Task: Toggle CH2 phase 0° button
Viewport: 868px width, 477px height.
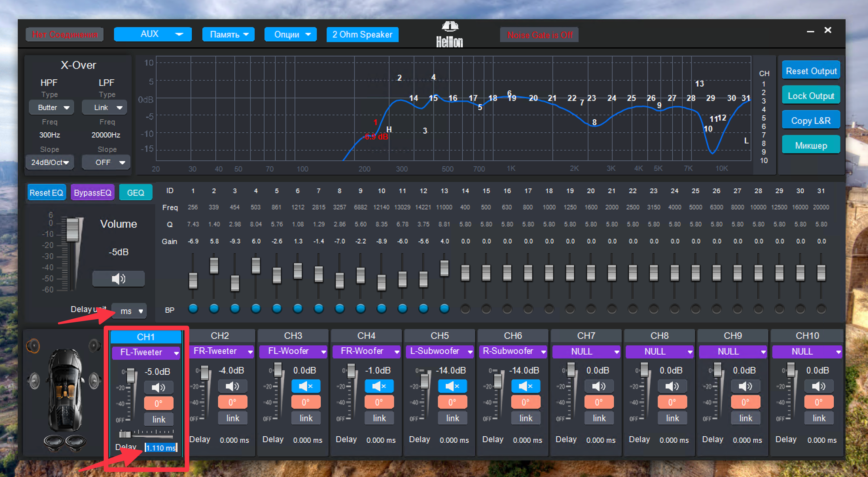Action: click(233, 402)
